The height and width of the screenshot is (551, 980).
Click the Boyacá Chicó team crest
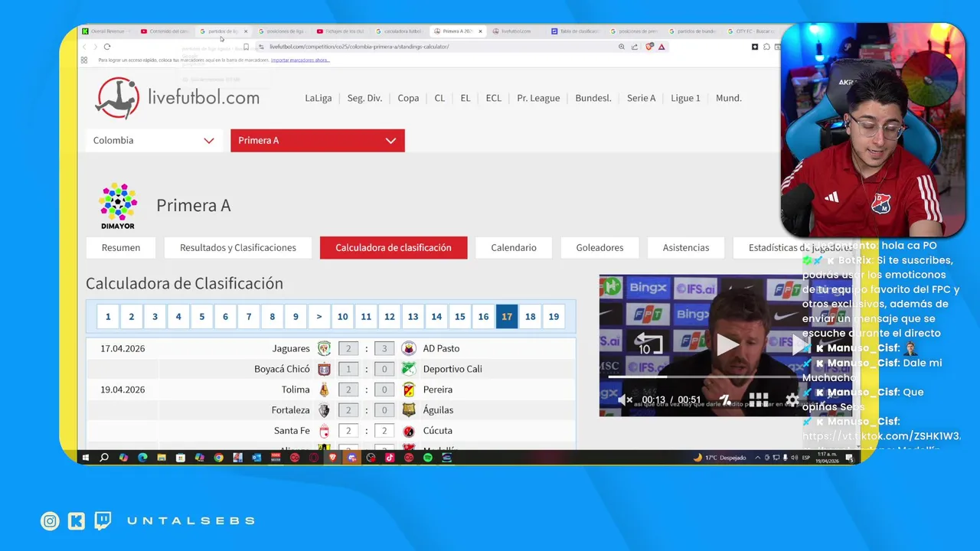point(324,369)
